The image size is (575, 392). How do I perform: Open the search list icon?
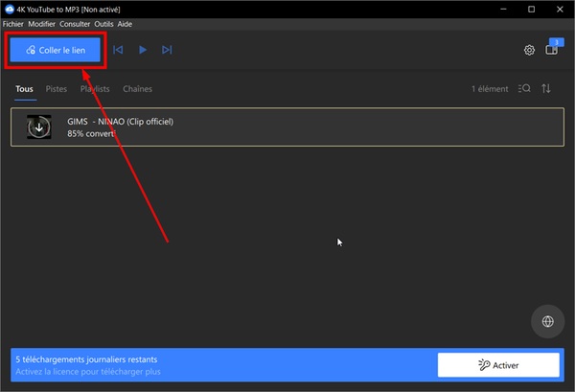524,88
